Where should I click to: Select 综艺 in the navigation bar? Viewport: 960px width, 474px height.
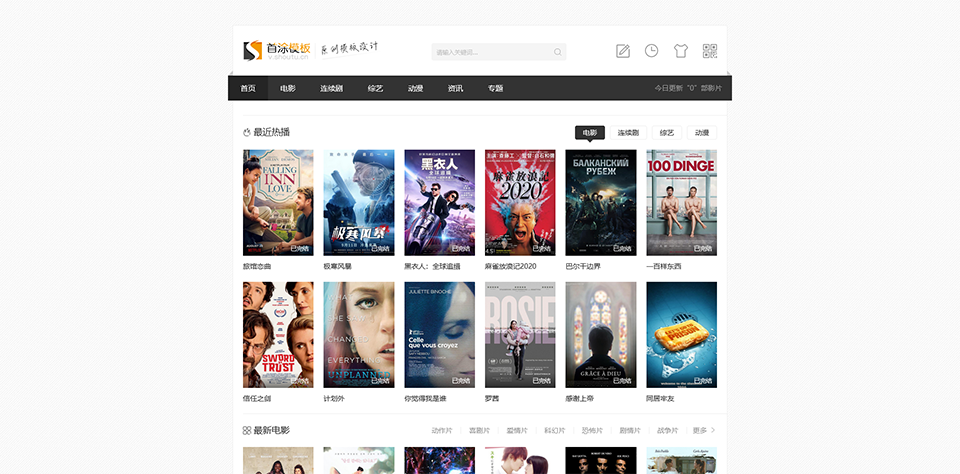click(375, 88)
